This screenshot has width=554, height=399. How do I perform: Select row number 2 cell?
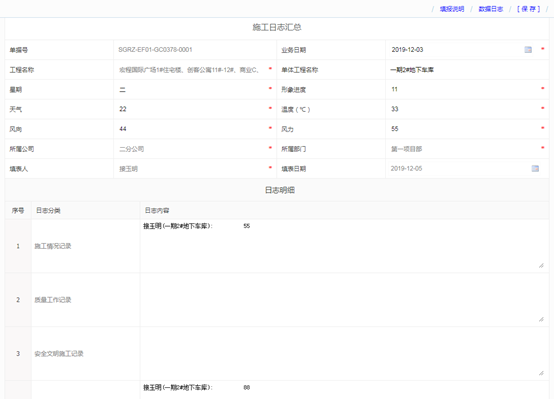click(x=18, y=300)
